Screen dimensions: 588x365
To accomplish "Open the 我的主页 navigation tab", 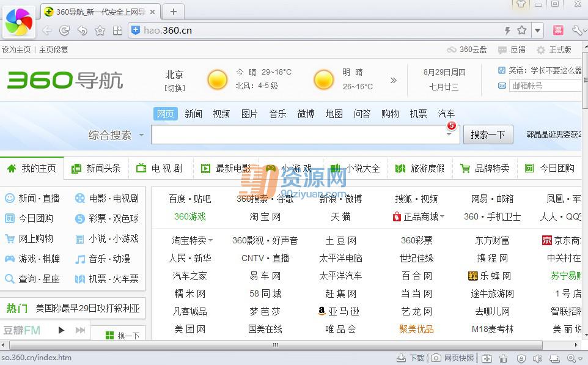I will pyautogui.click(x=32, y=168).
